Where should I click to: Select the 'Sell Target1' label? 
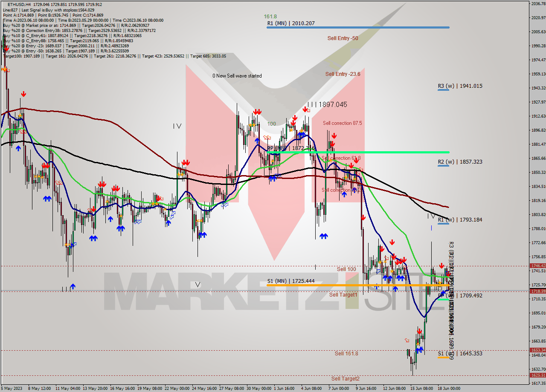[x=343, y=295]
